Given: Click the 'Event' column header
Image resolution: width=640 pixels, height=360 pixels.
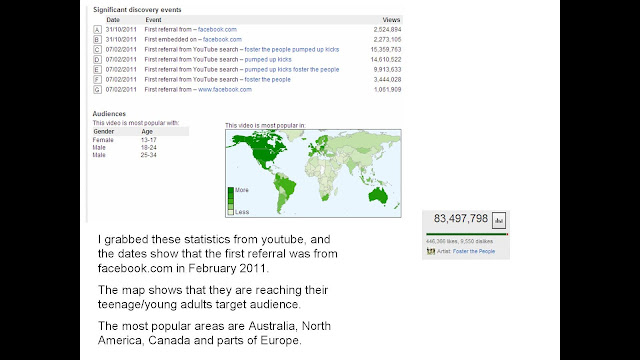Looking at the screenshot, I should (153, 20).
